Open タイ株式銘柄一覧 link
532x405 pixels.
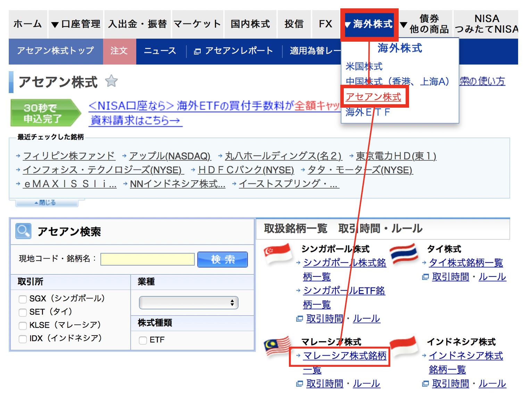click(x=466, y=263)
